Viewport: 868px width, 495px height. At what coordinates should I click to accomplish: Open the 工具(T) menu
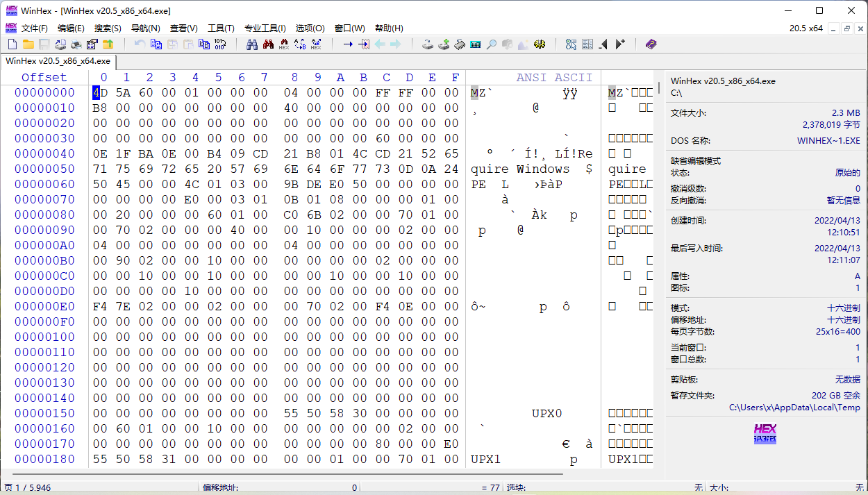point(221,28)
